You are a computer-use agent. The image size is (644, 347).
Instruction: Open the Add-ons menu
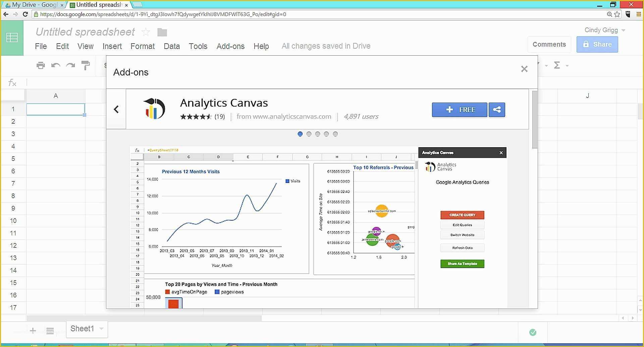coord(230,46)
